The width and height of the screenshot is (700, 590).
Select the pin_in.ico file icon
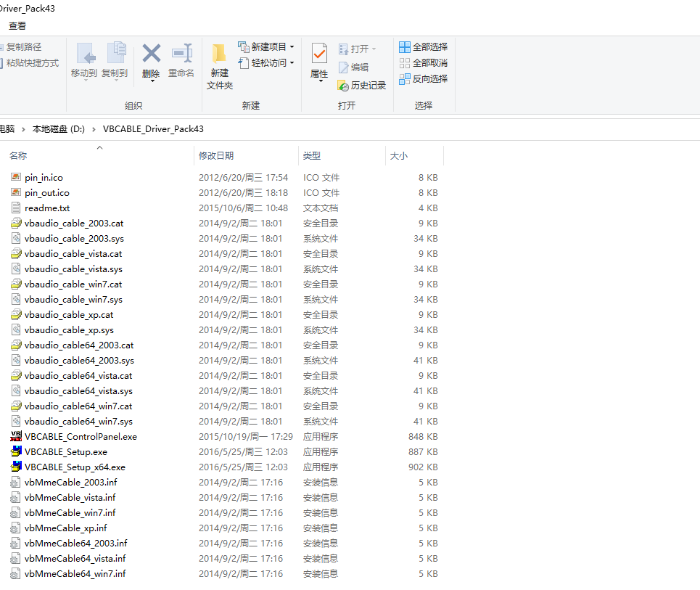point(16,177)
